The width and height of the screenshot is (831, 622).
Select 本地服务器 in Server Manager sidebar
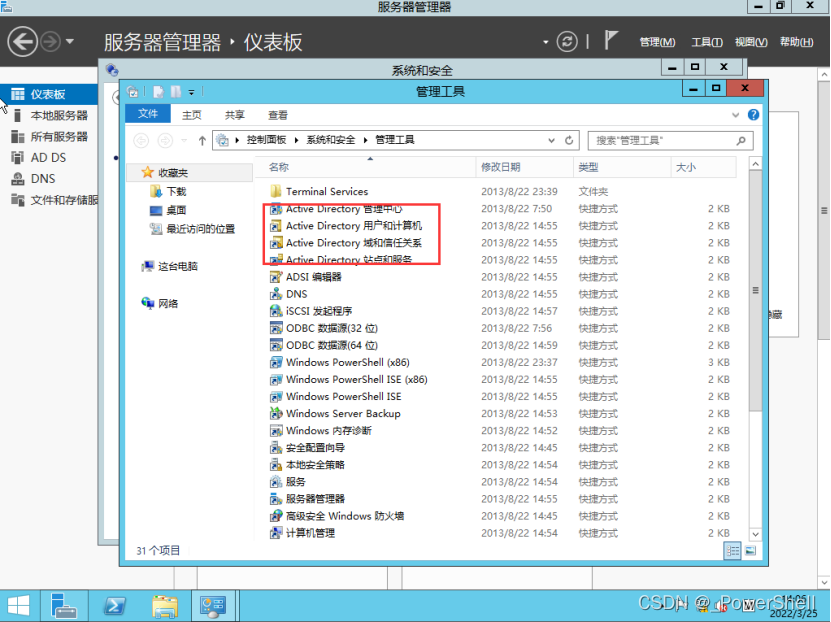point(49,115)
